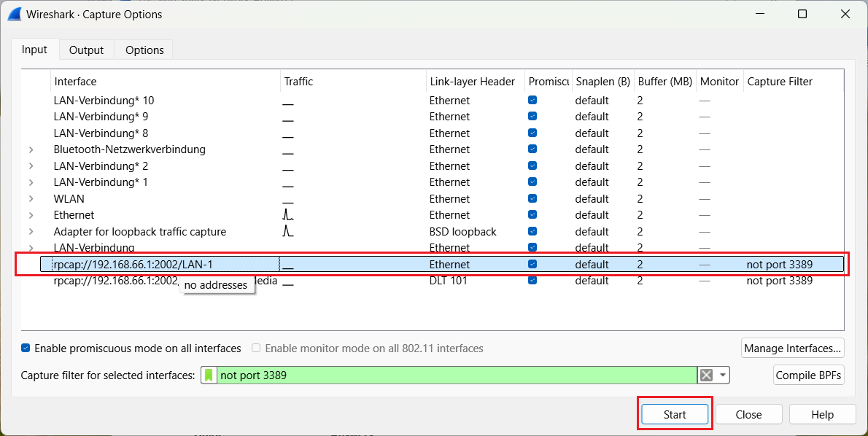868x436 pixels.
Task: Disable promiscuous mode on all interfaces
Action: [26, 349]
